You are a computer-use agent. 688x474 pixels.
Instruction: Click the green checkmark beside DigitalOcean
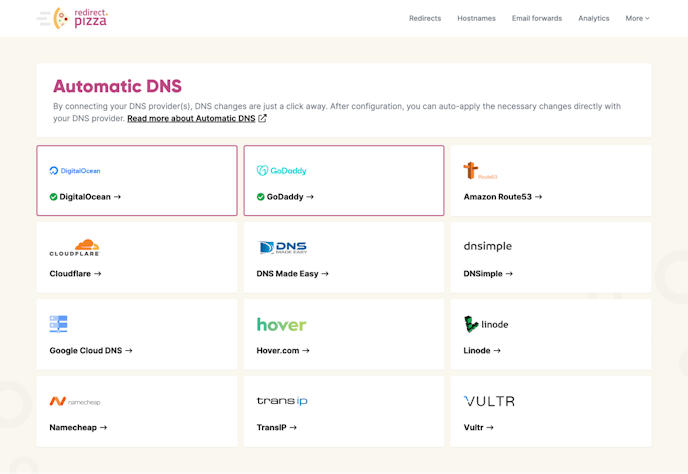coord(54,197)
